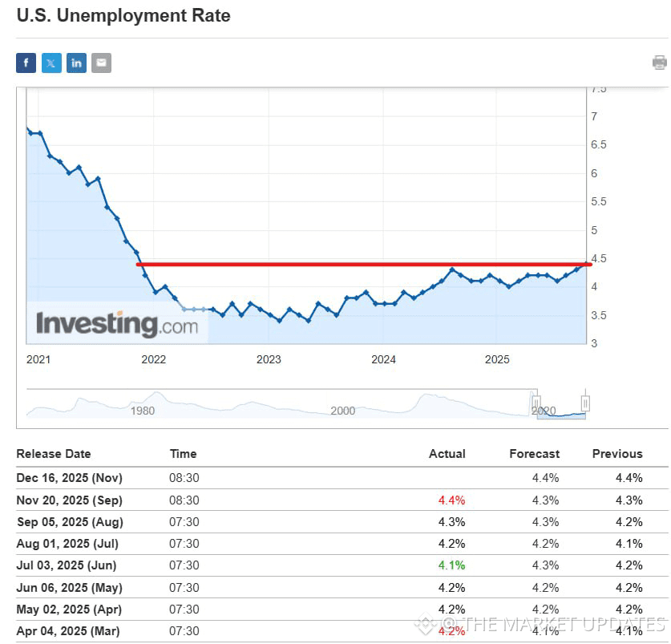
Task: Click the Actual column header
Action: pyautogui.click(x=447, y=454)
